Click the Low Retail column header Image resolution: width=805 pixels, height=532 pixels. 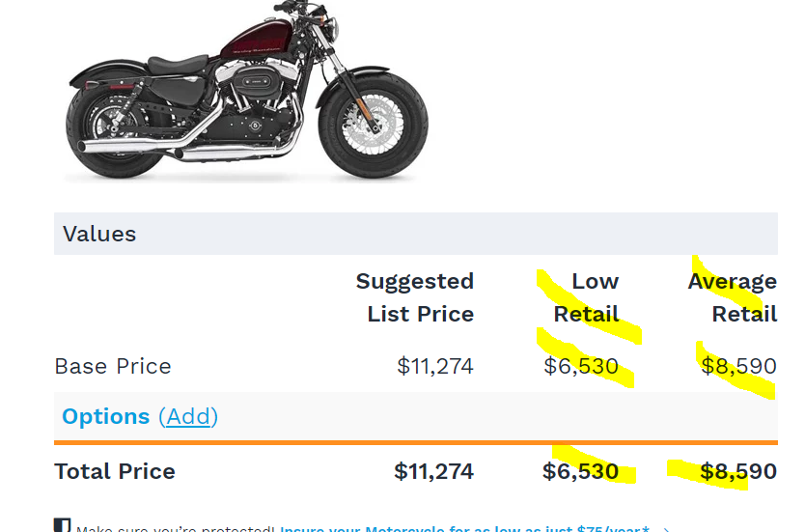[x=586, y=297]
